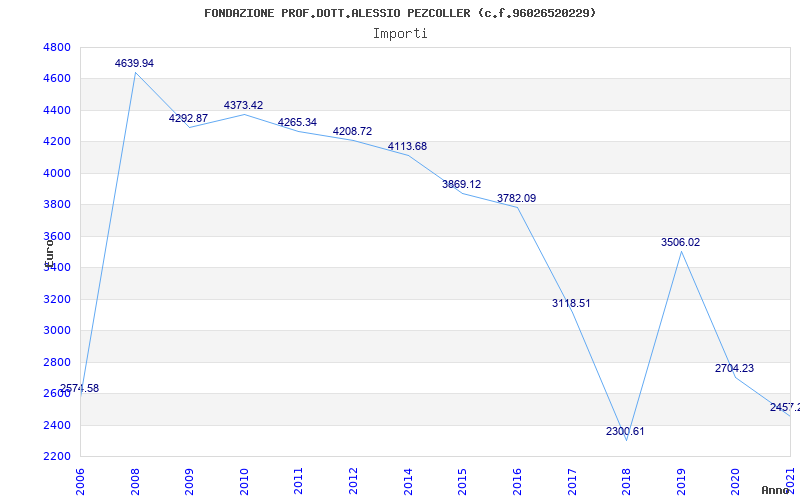
Task: Click the 3869.12 data label
Action: click(461, 184)
